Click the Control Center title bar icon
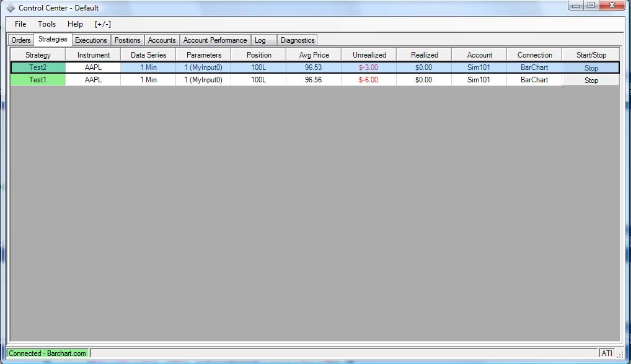631x364 pixels. click(x=11, y=8)
